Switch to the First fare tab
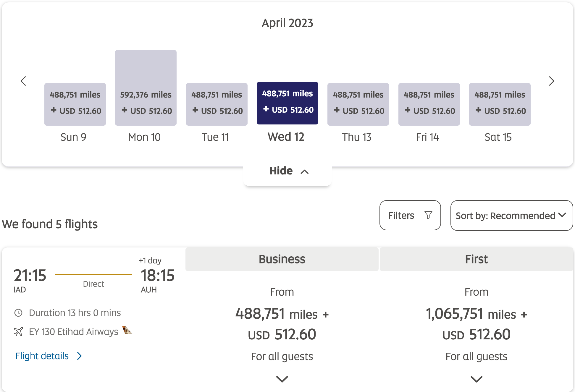 click(x=476, y=259)
